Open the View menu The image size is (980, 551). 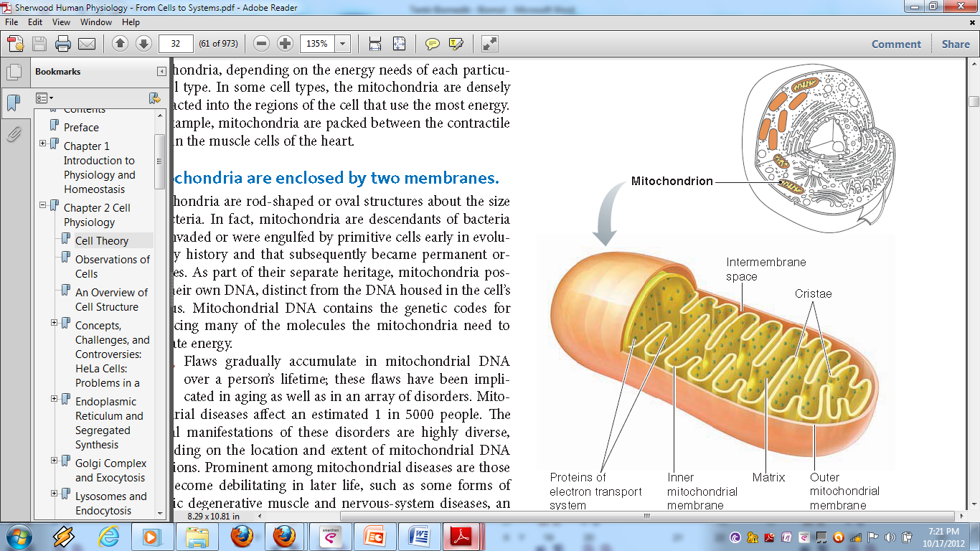(61, 22)
